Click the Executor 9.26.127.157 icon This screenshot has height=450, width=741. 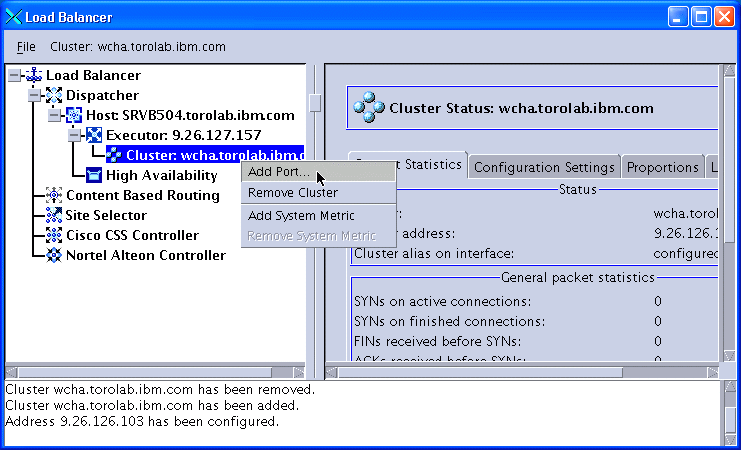(x=94, y=135)
